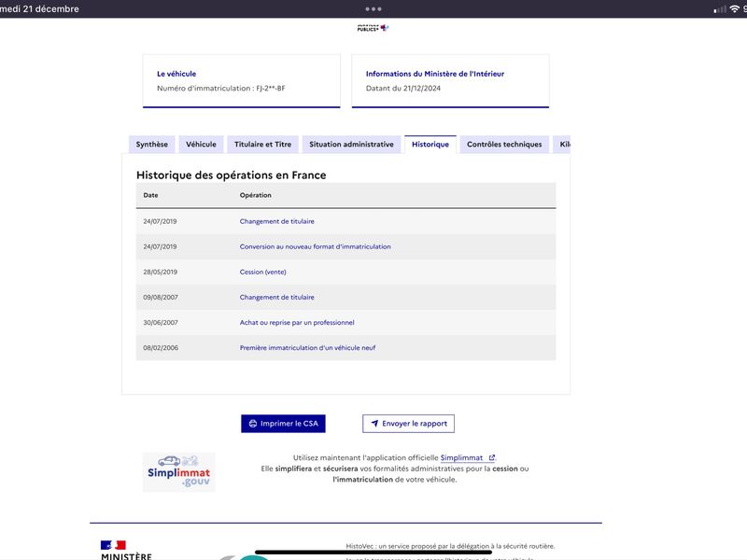Image resolution: width=747 pixels, height=560 pixels.
Task: Click the date 30/06/2007
Action: (x=161, y=322)
